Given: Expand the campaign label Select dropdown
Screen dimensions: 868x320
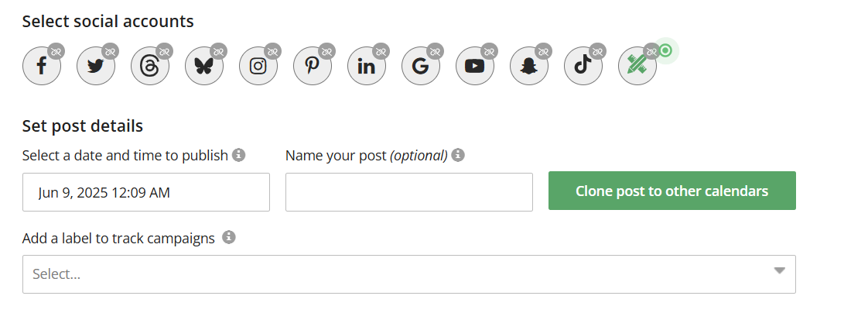Looking at the screenshot, I should click(x=408, y=274).
